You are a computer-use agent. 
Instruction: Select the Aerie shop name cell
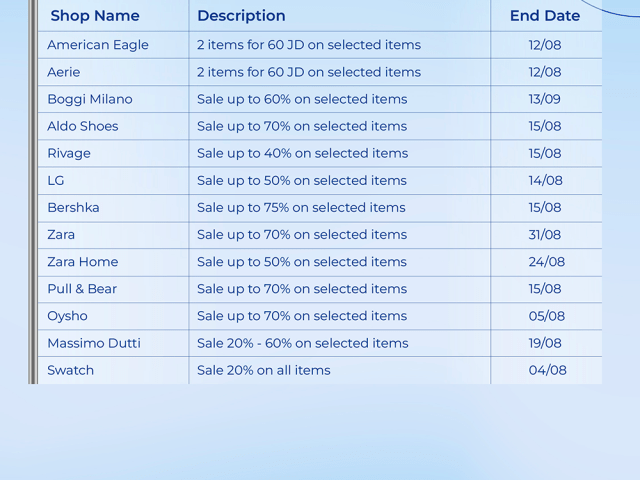click(x=64, y=72)
